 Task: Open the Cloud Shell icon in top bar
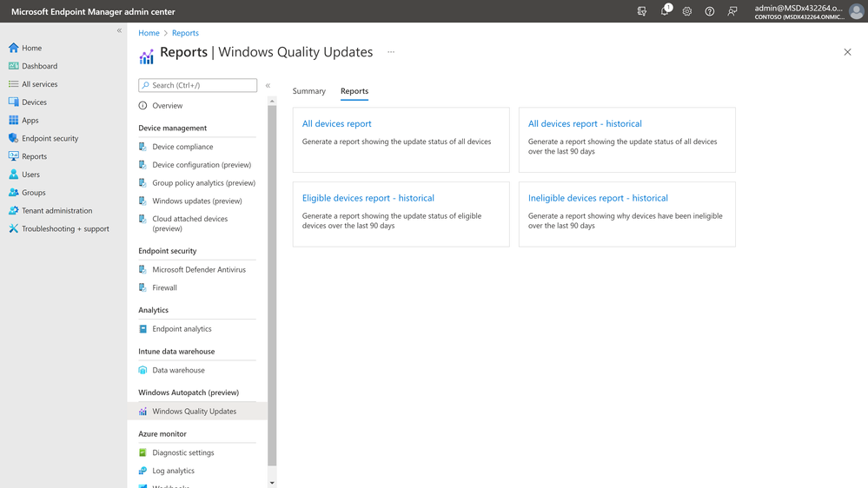[641, 11]
